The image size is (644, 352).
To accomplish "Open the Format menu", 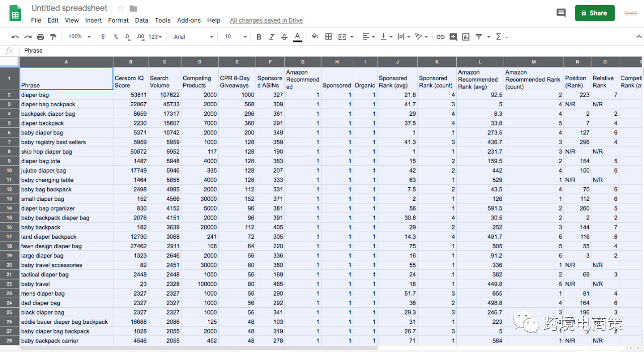I will click(x=118, y=20).
